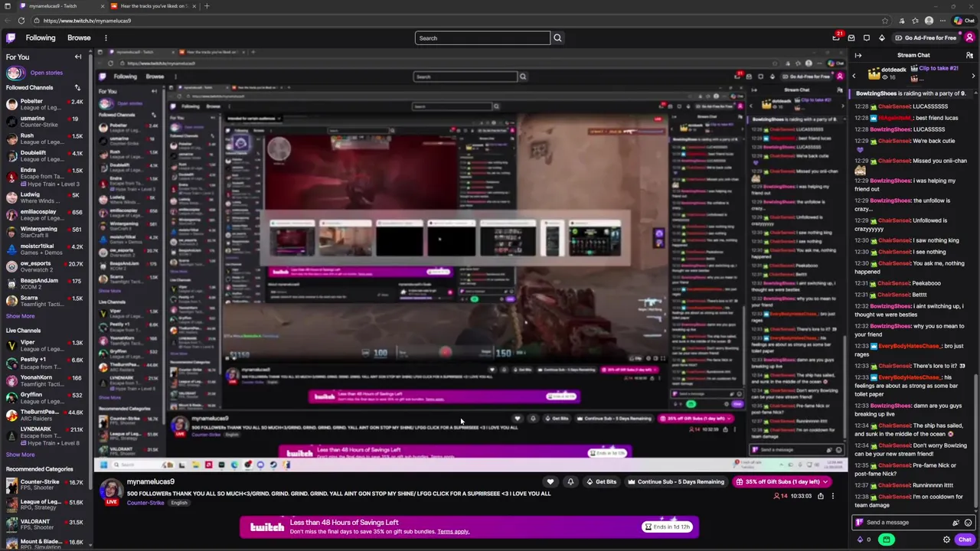This screenshot has height=551, width=980.
Task: Click the Get Bits diamond icon in the top bar
Action: tap(882, 37)
